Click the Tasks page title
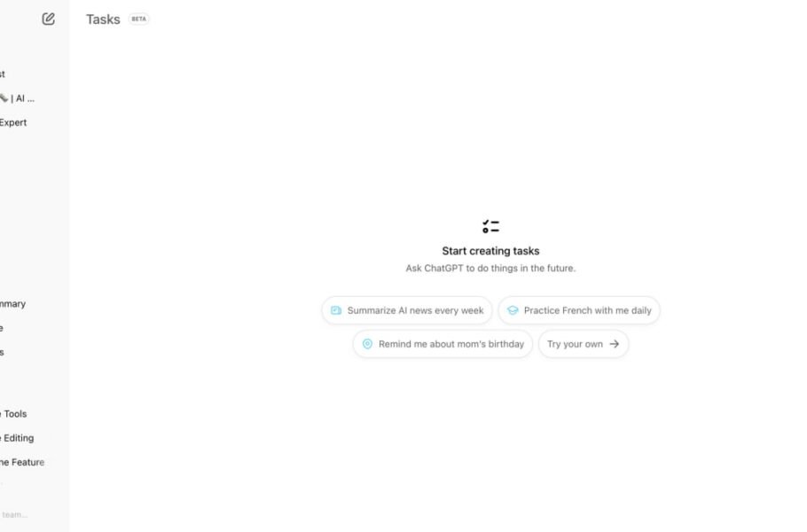Viewport: 807px width, 532px height. [103, 19]
